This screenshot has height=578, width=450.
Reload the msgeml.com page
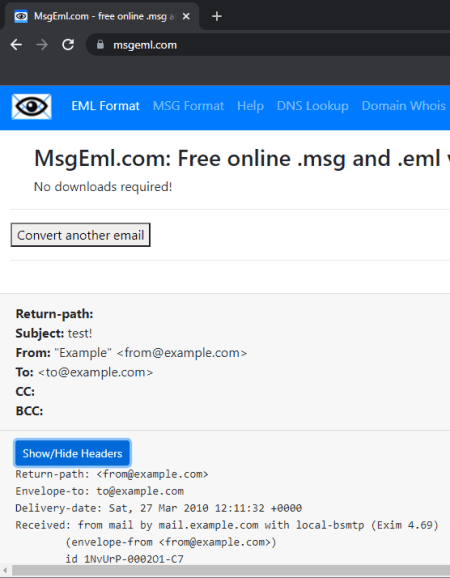coord(68,45)
